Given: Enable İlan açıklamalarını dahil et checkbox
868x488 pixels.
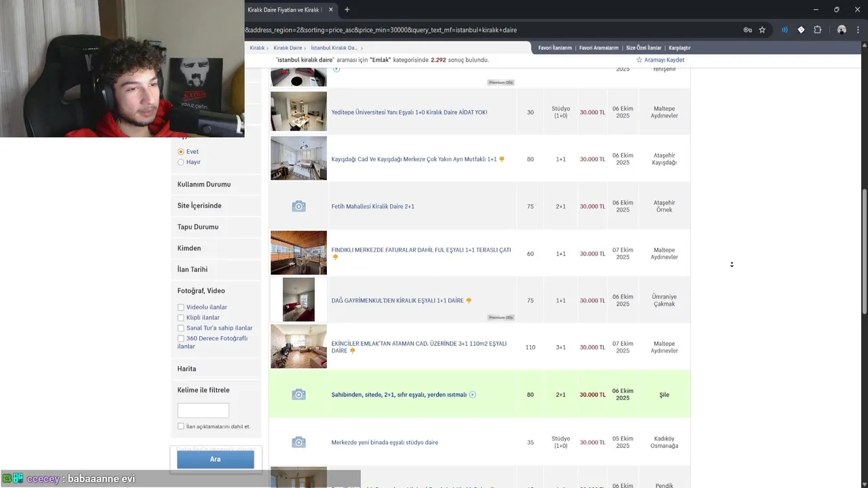Looking at the screenshot, I should tap(181, 426).
